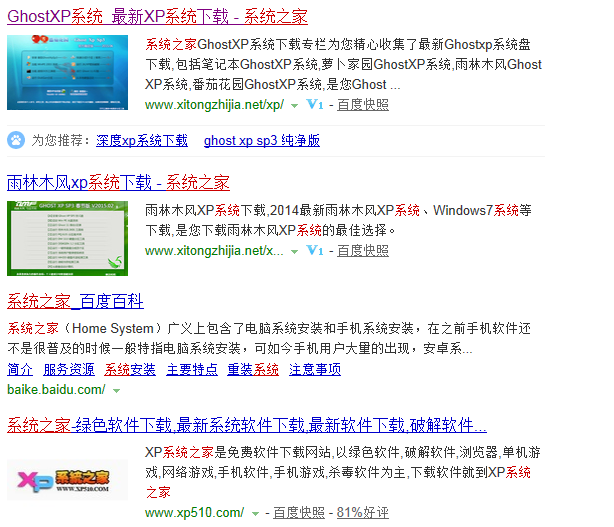View 百度快照 for the xp510.com result
This screenshot has width=614, height=527.
tap(299, 513)
